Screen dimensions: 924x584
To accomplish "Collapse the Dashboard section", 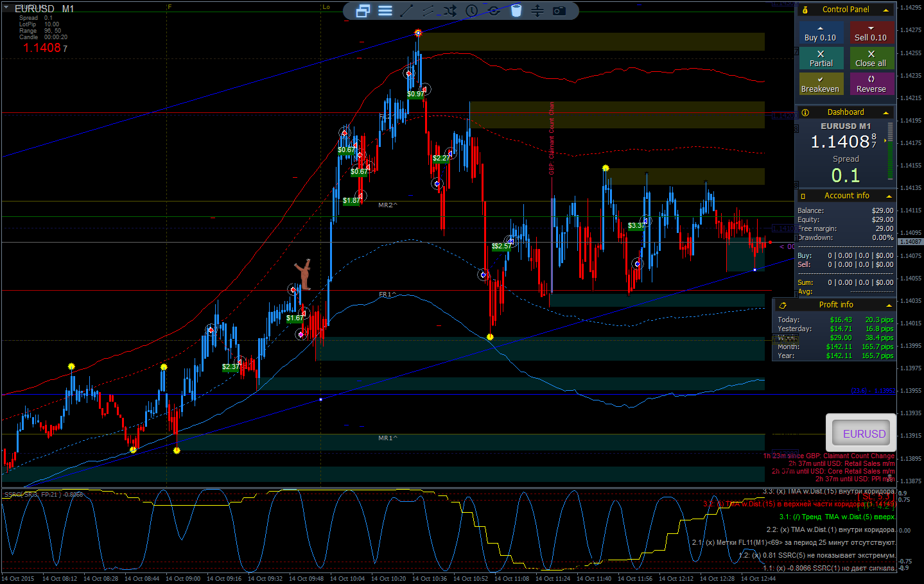I will point(886,112).
